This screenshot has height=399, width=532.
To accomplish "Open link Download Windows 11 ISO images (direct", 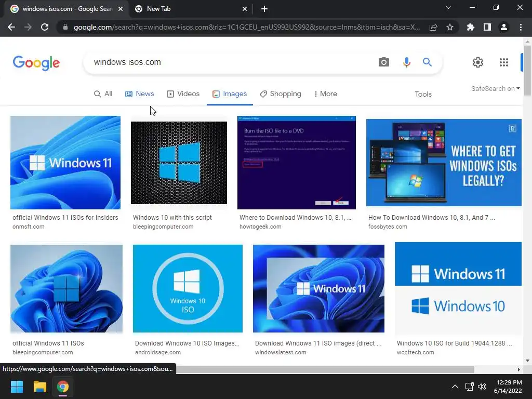I will click(x=318, y=343).
